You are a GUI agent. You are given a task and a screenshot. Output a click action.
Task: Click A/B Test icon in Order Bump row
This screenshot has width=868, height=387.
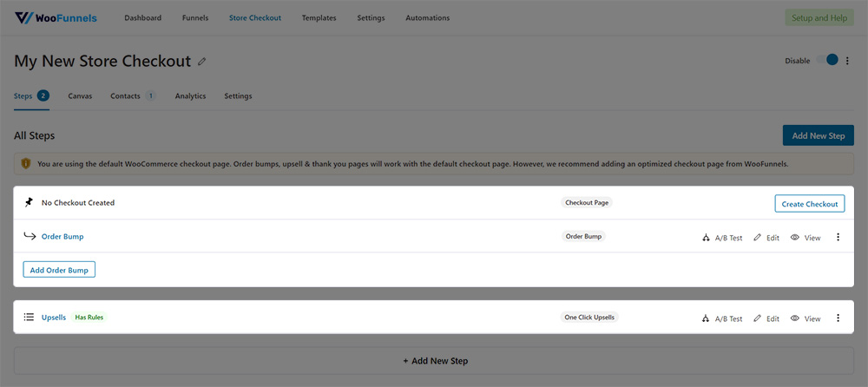click(x=706, y=238)
